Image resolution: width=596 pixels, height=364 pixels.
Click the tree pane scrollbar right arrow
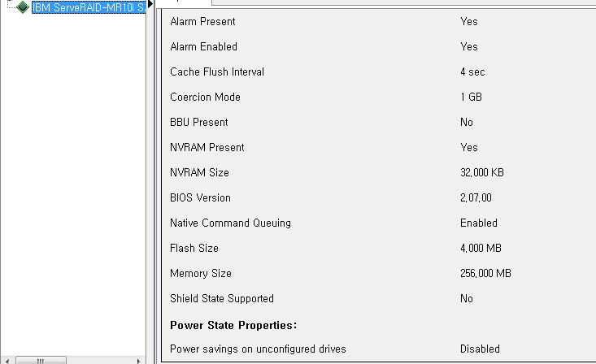[138, 361]
